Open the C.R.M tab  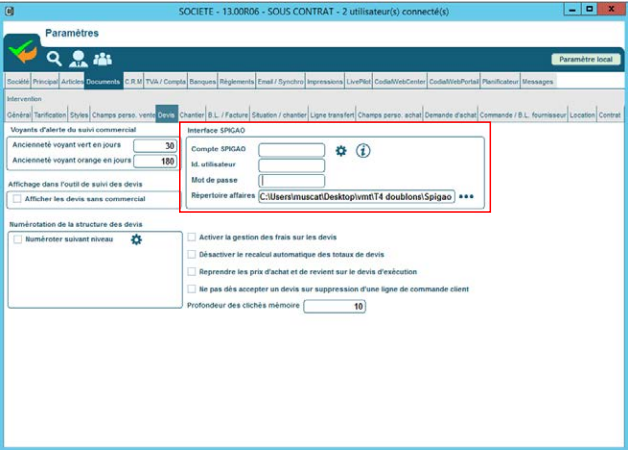click(133, 82)
